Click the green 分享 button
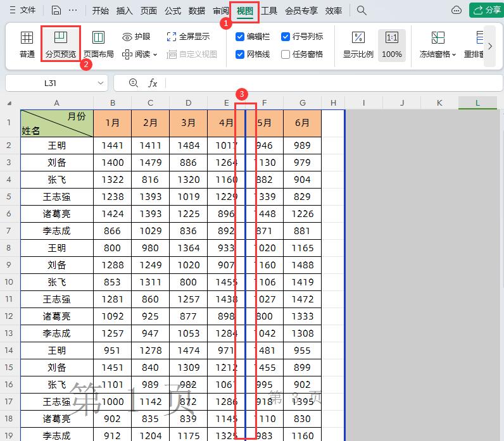Image resolution: width=504 pixels, height=441 pixels. coord(487,10)
